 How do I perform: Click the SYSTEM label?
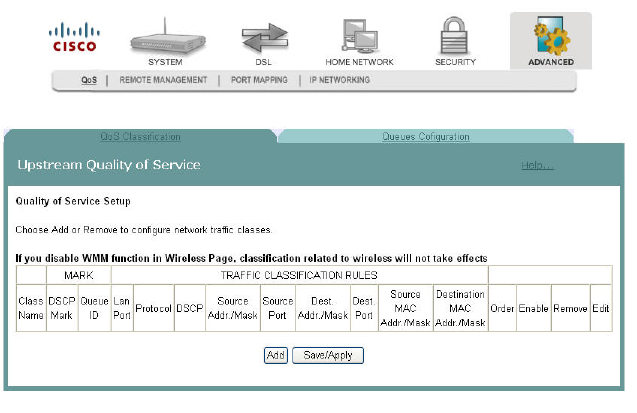[x=165, y=62]
